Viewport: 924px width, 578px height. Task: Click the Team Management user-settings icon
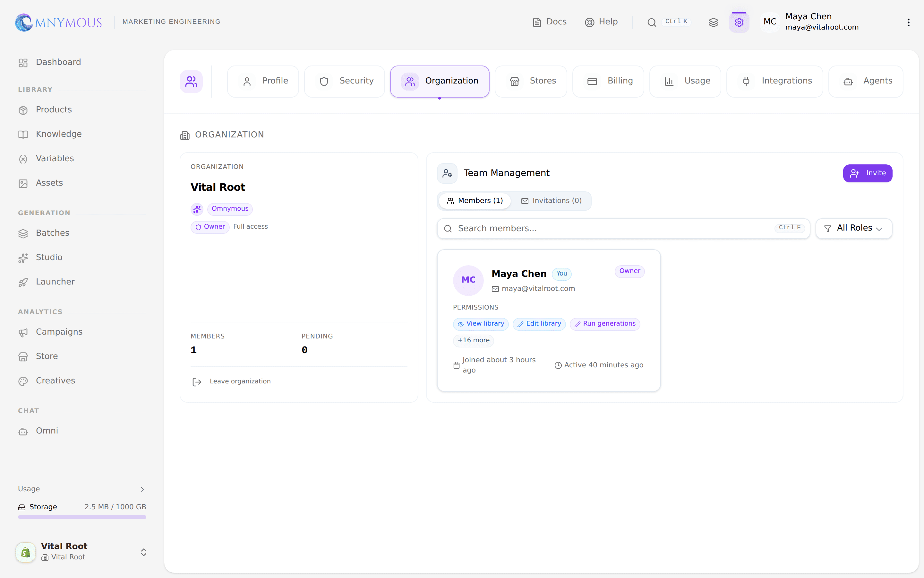447,173
